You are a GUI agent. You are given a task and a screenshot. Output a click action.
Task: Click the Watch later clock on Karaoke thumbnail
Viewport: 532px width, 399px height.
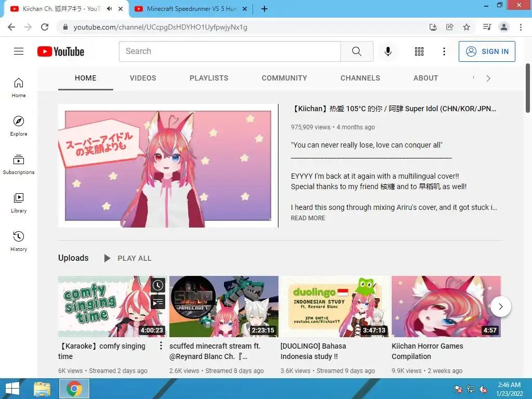coord(158,285)
